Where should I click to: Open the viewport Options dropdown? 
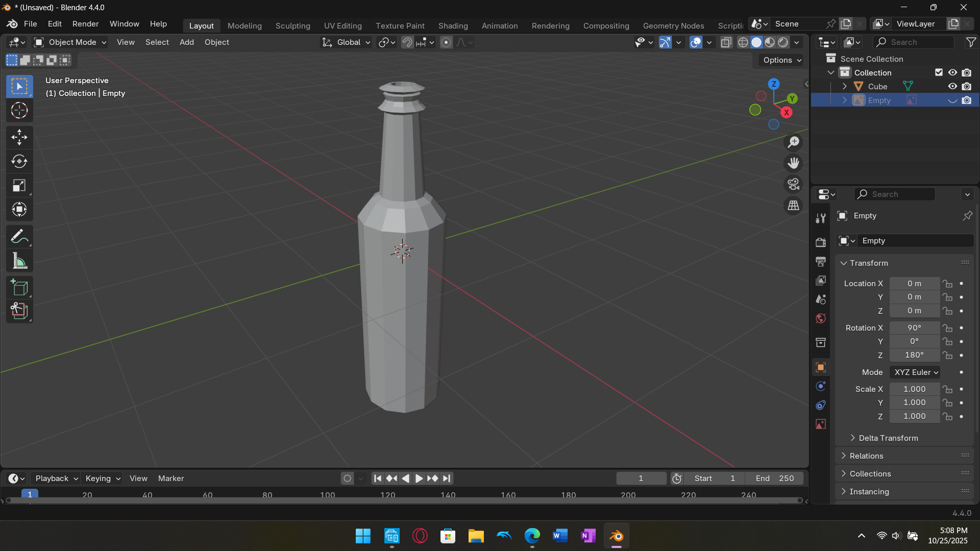point(781,60)
